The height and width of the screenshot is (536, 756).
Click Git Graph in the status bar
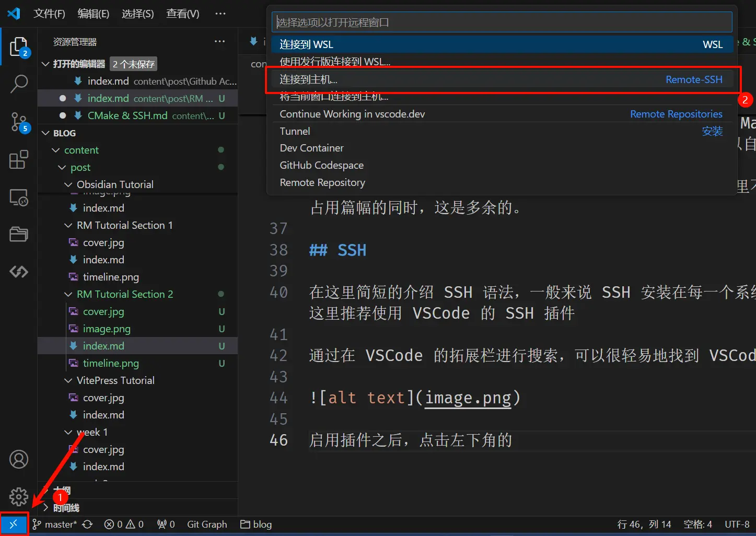tap(207, 524)
